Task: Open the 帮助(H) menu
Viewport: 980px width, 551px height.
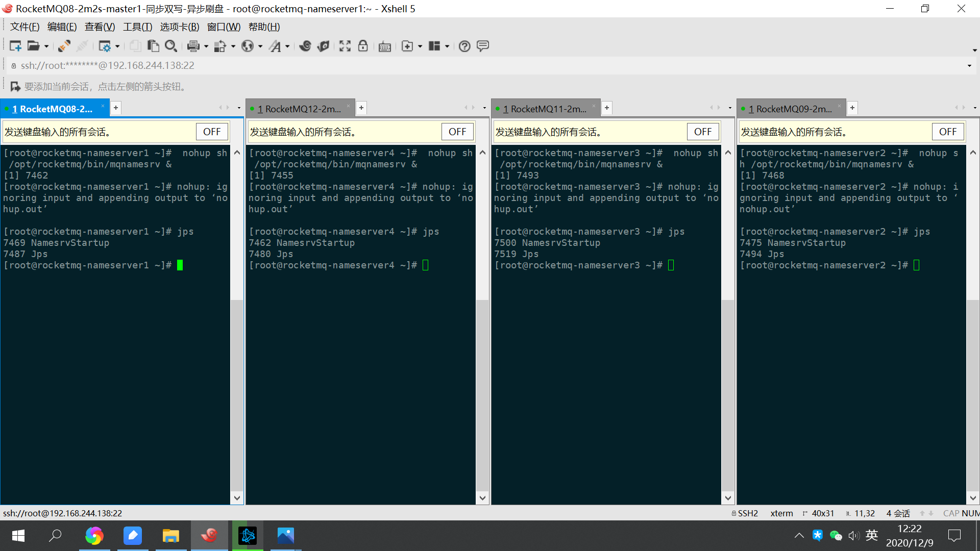Action: pos(264,27)
